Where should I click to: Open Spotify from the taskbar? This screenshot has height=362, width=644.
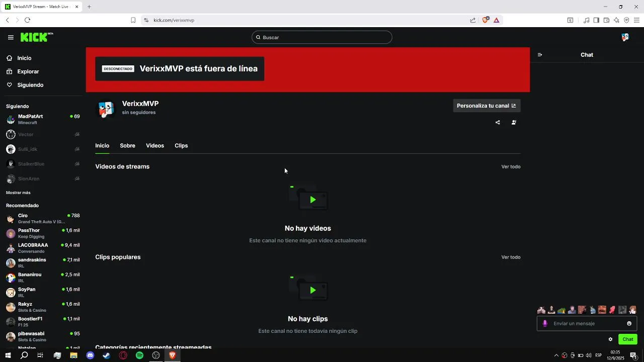click(140, 355)
